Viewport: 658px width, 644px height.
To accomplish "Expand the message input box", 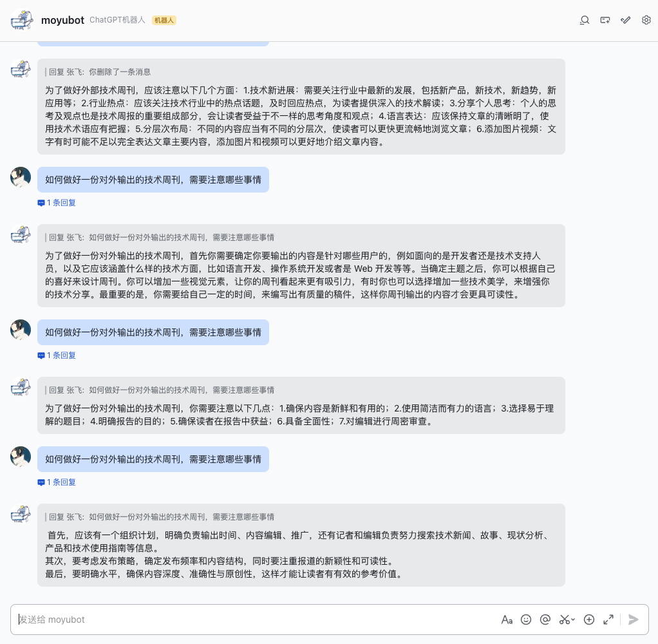I will click(608, 620).
